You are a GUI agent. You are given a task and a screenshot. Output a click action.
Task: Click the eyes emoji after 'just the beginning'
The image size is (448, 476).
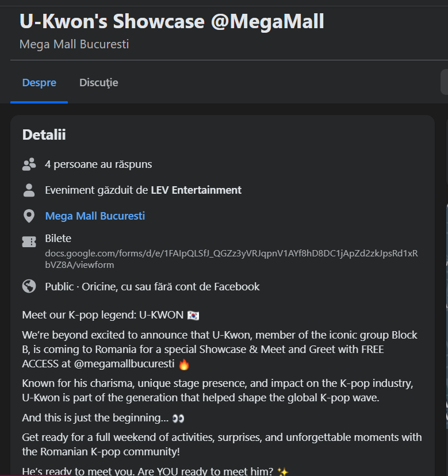click(x=178, y=418)
